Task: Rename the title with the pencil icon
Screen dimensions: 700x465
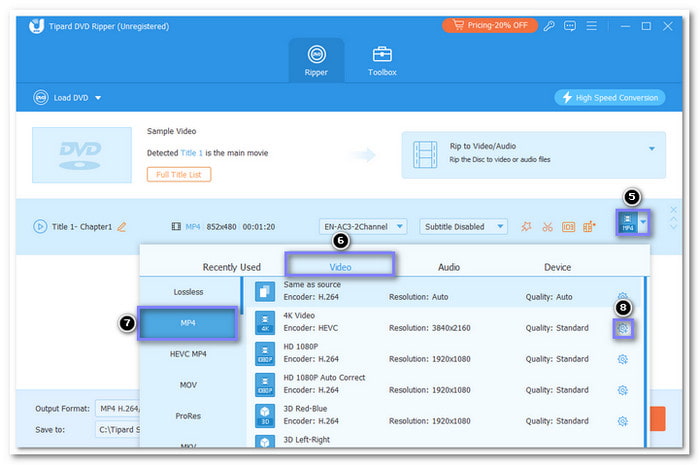Action: click(x=121, y=227)
